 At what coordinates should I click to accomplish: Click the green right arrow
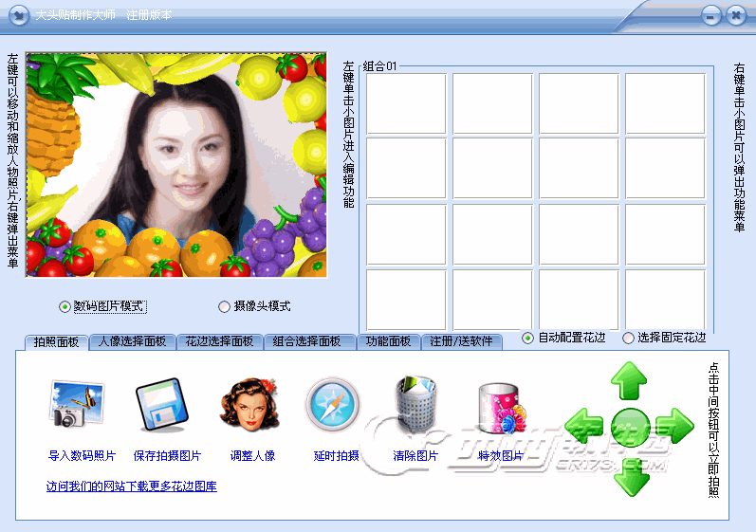[x=675, y=426]
